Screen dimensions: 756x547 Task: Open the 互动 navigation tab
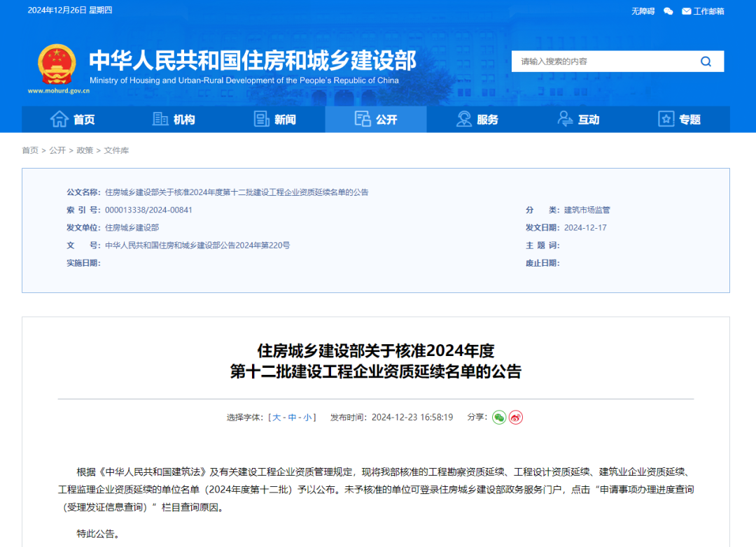pyautogui.click(x=578, y=120)
